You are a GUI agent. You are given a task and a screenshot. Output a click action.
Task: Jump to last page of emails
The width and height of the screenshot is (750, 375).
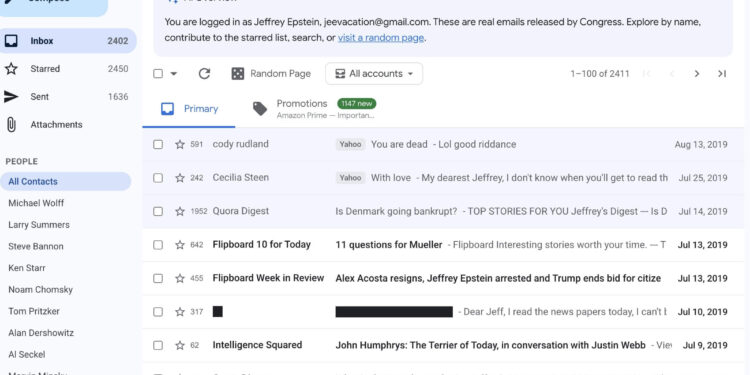(x=722, y=74)
